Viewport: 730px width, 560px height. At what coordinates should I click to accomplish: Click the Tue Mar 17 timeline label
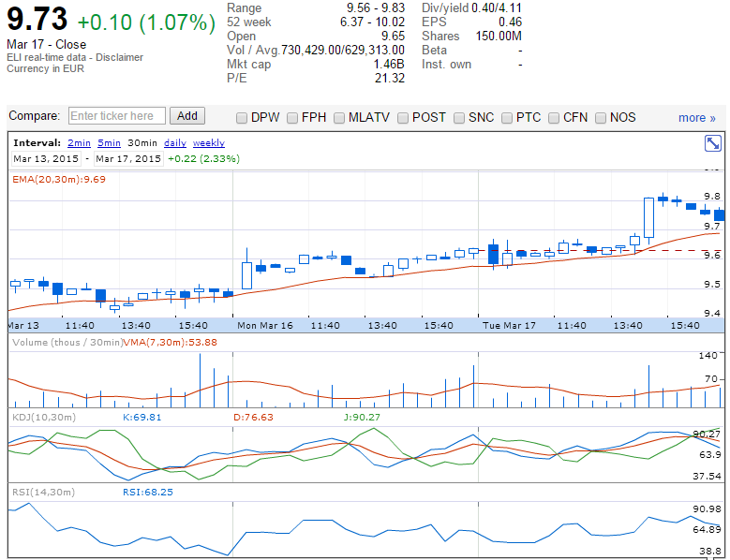point(510,326)
